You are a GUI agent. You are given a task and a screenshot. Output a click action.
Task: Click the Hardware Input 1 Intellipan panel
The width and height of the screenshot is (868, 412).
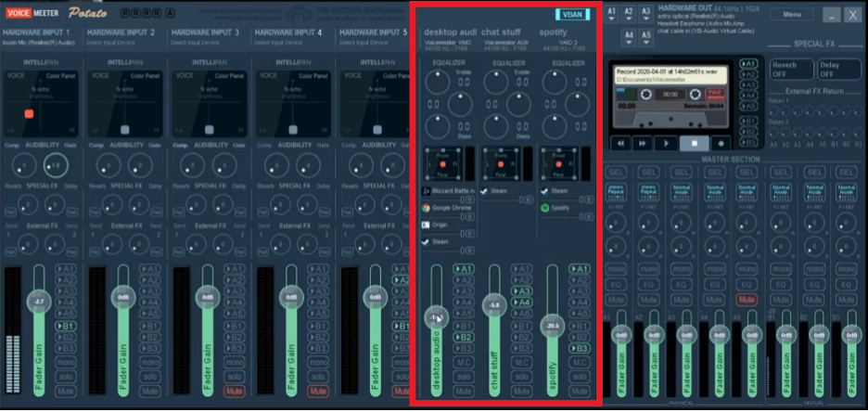point(42,104)
